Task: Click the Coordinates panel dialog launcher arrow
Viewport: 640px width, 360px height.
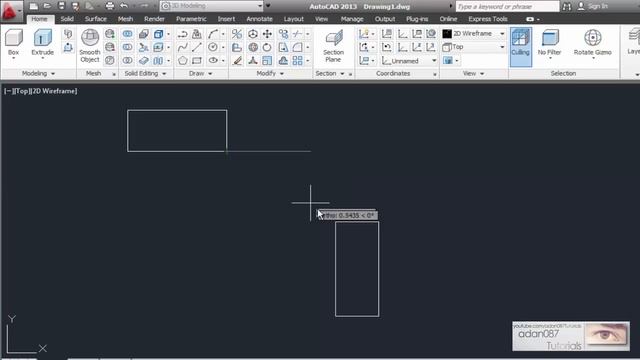Action: pyautogui.click(x=435, y=74)
